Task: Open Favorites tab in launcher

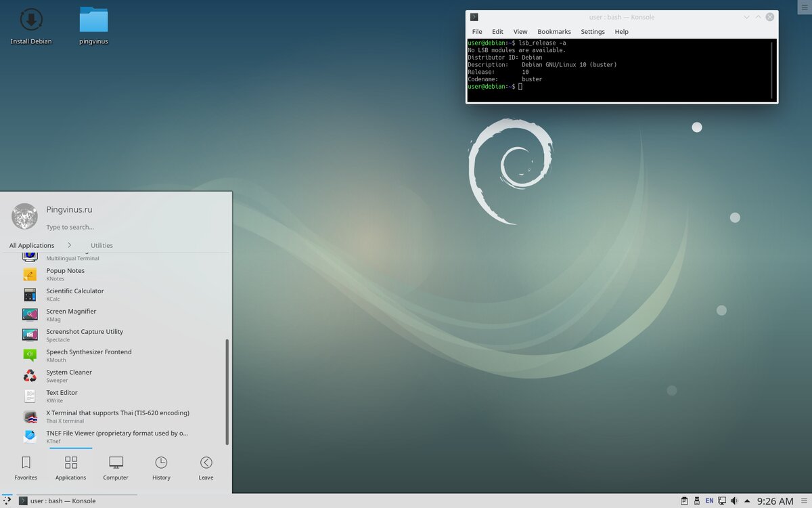Action: (26, 467)
